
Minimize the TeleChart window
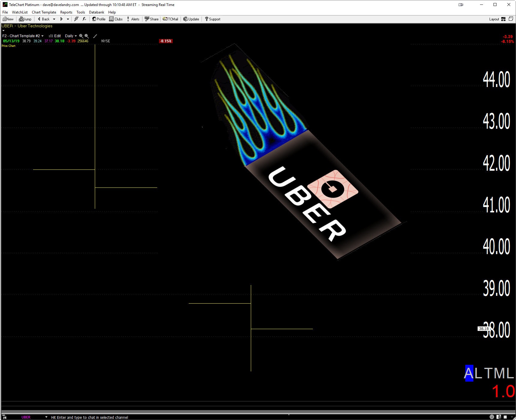[x=481, y=4]
